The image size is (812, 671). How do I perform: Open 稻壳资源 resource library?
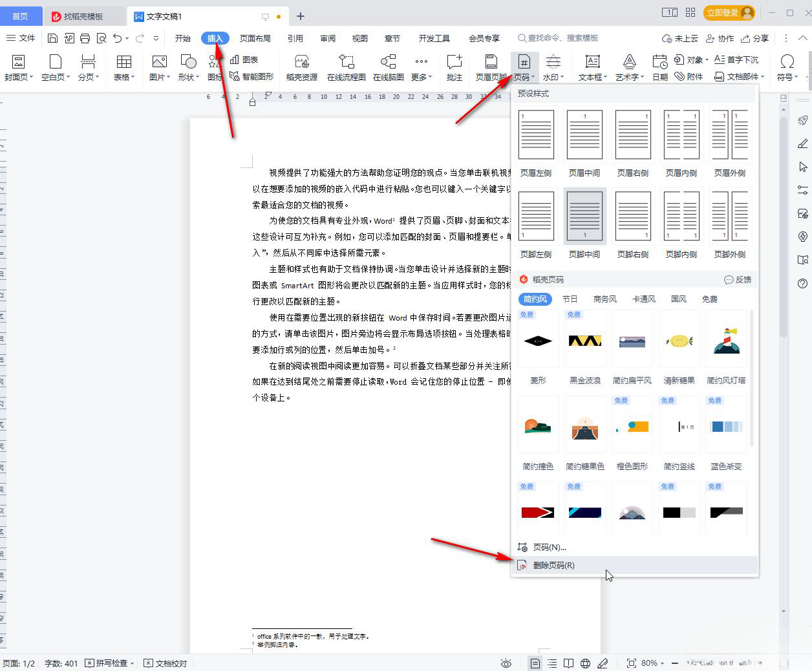coord(302,68)
